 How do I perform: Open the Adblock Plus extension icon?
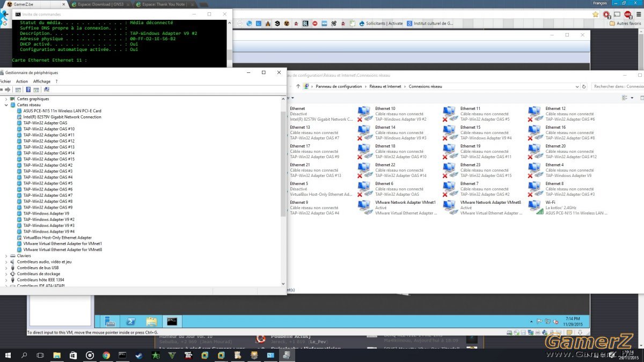(x=627, y=14)
